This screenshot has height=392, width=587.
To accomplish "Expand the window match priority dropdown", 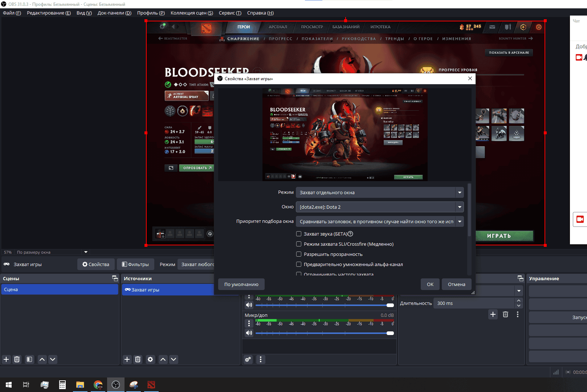I will point(460,221).
